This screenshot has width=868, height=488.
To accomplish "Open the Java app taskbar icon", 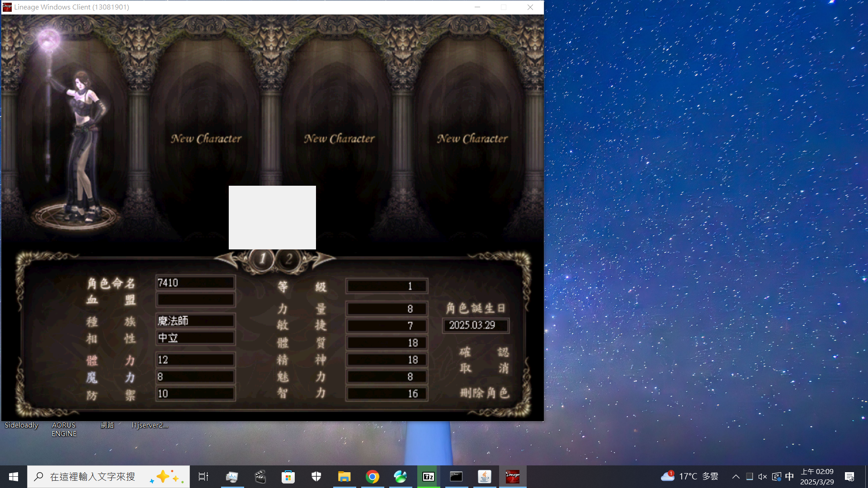I will [485, 477].
